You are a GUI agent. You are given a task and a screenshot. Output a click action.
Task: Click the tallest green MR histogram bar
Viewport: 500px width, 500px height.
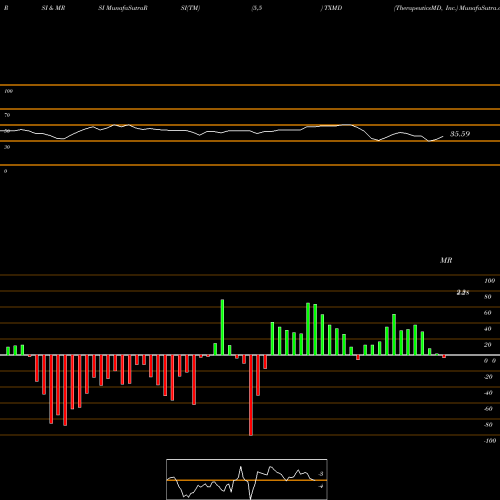click(x=222, y=327)
